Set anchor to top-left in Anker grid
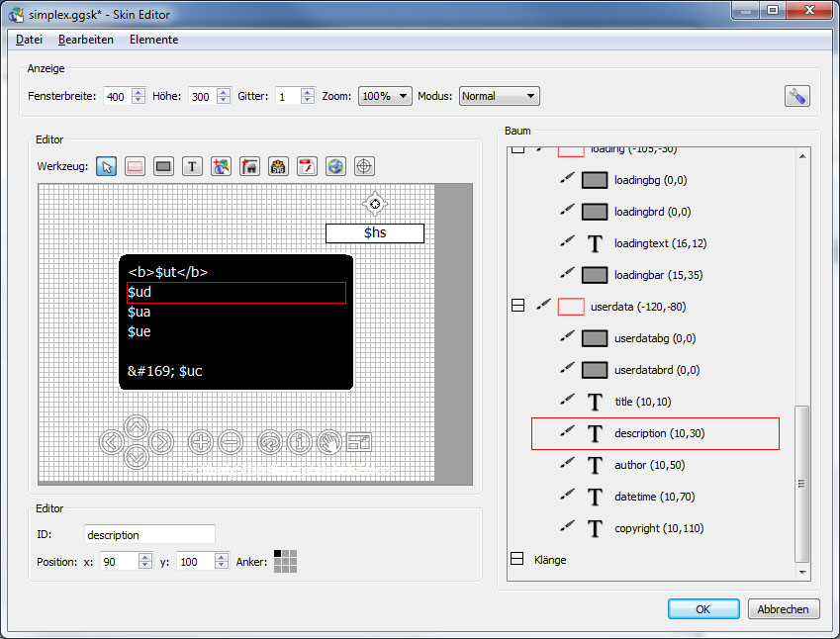The image size is (840, 639). [x=278, y=554]
